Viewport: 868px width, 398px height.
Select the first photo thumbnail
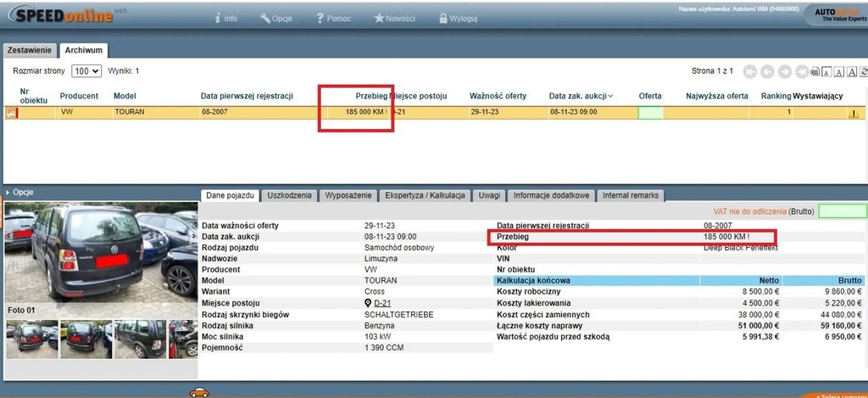pyautogui.click(x=31, y=338)
